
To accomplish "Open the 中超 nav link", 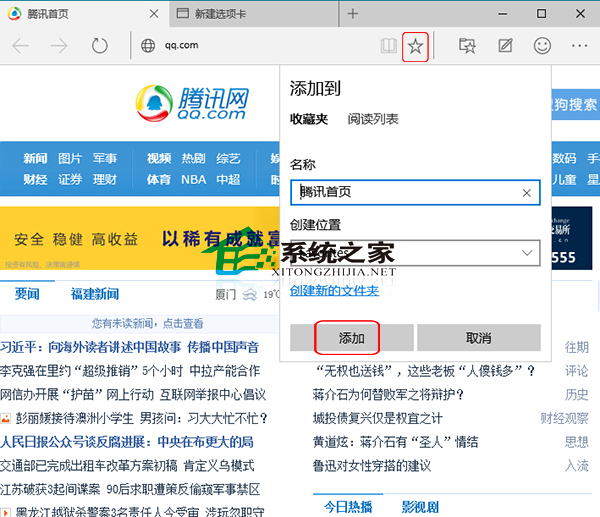I will [228, 179].
